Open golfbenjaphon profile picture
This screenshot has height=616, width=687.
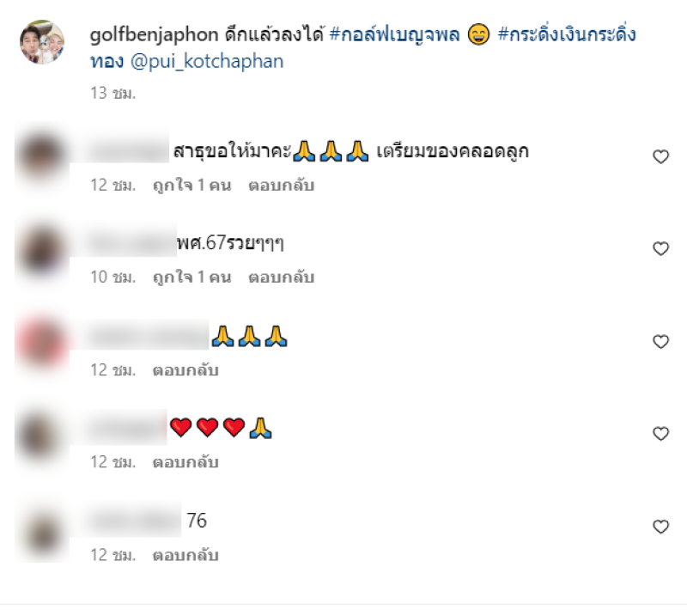point(42,42)
